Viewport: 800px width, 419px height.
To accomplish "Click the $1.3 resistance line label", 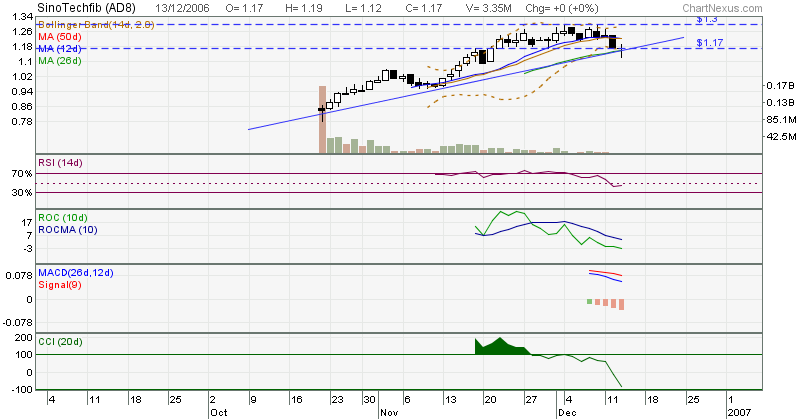I will click(707, 19).
